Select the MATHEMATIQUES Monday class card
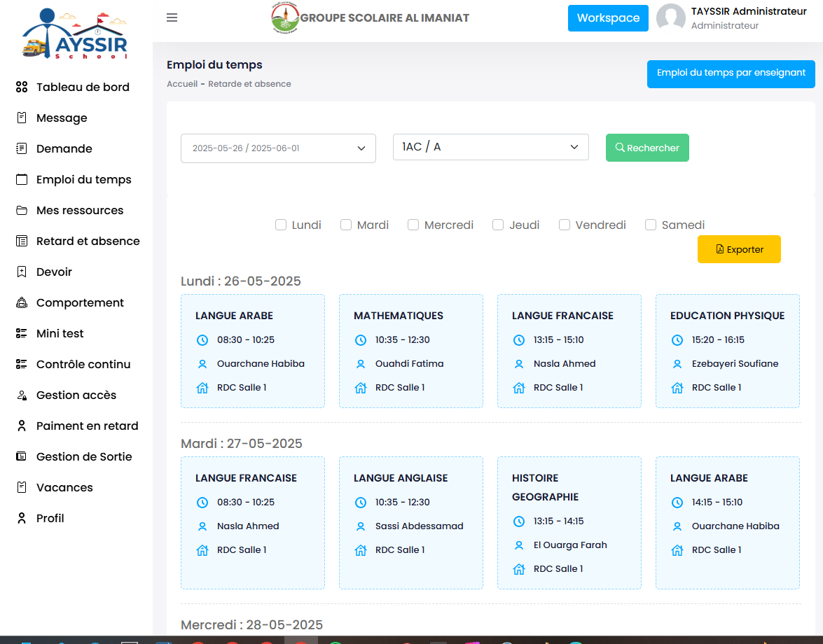The image size is (823, 644). tap(411, 351)
